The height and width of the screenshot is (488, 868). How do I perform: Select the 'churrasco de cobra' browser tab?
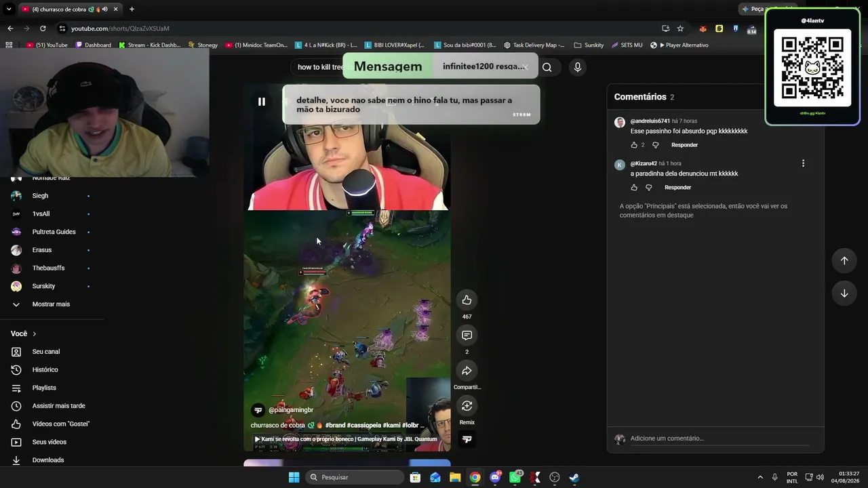pos(69,9)
